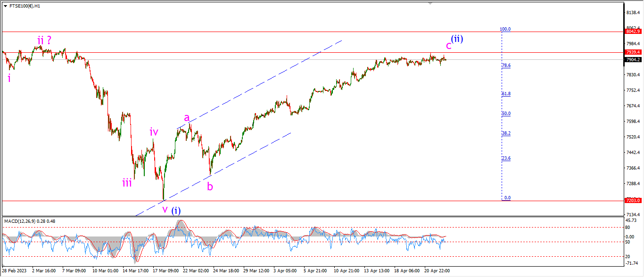644x277 pixels.
Task: Select the magenta 'iii' wave label
Action: point(127,183)
